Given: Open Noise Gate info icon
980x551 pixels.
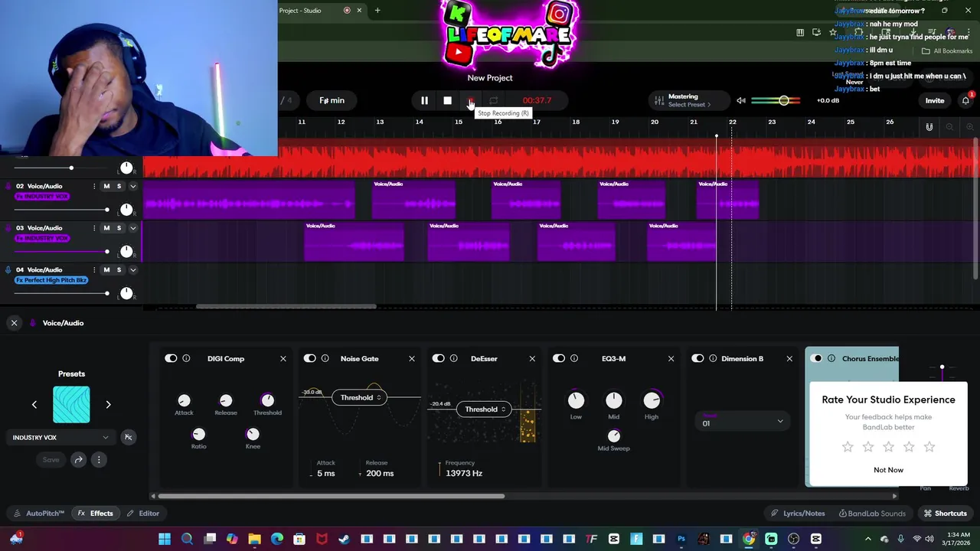Looking at the screenshot, I should tap(325, 358).
